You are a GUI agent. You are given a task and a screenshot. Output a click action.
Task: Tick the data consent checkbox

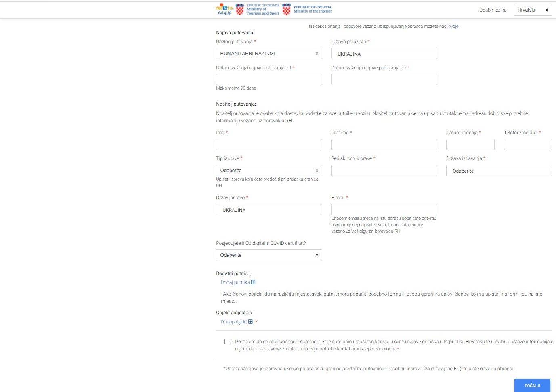click(227, 342)
